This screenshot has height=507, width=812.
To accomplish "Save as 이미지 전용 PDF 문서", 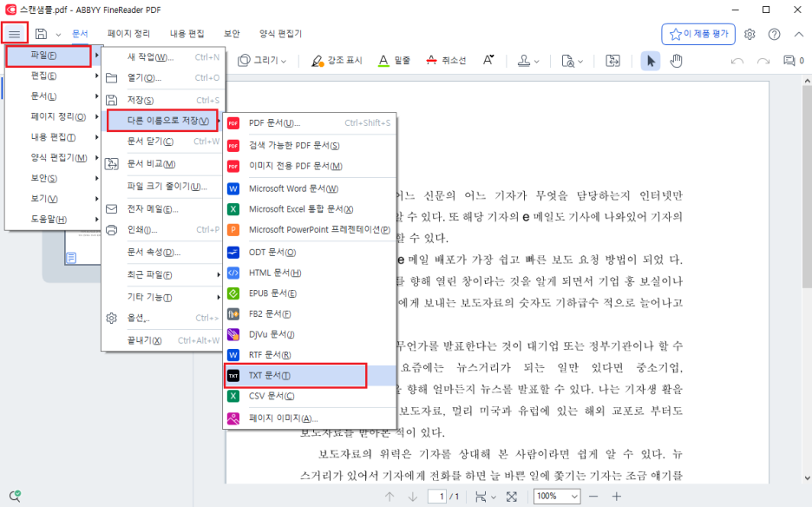I will [310, 166].
